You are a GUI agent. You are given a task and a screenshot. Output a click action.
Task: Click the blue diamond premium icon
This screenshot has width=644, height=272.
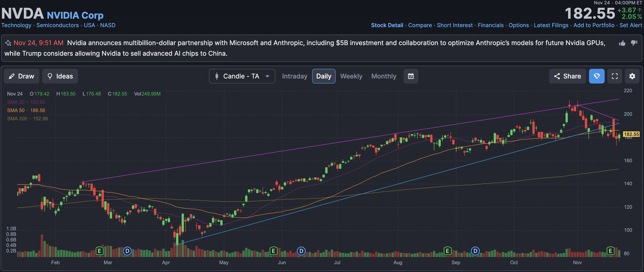pos(597,76)
